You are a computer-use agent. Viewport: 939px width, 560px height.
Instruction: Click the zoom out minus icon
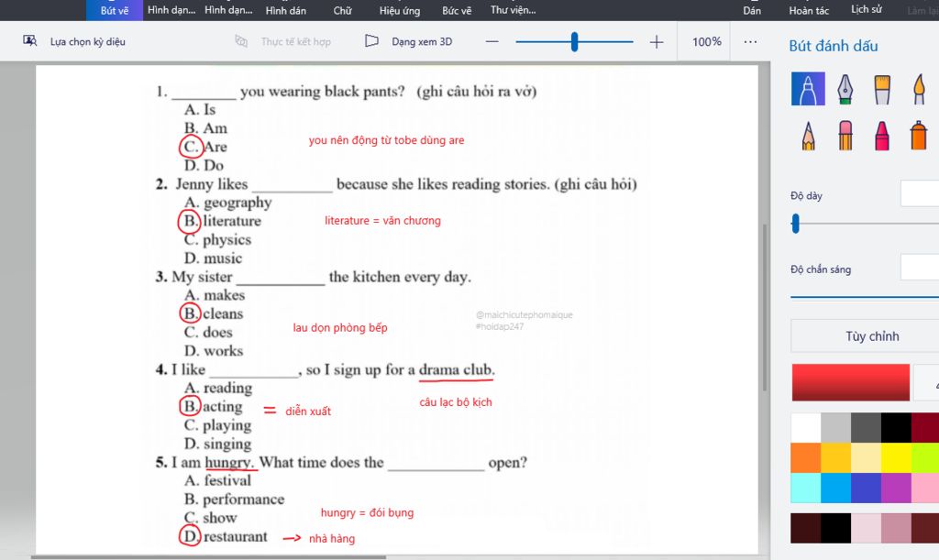[492, 42]
